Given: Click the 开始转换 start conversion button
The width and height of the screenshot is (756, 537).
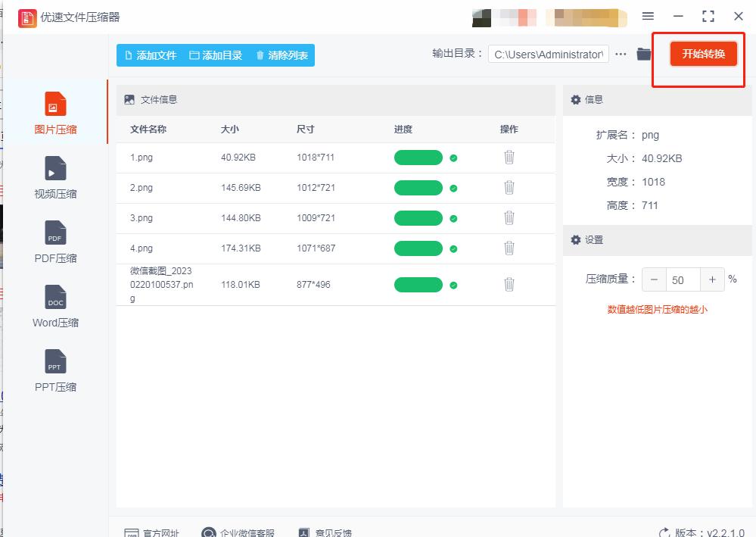Looking at the screenshot, I should click(x=702, y=54).
